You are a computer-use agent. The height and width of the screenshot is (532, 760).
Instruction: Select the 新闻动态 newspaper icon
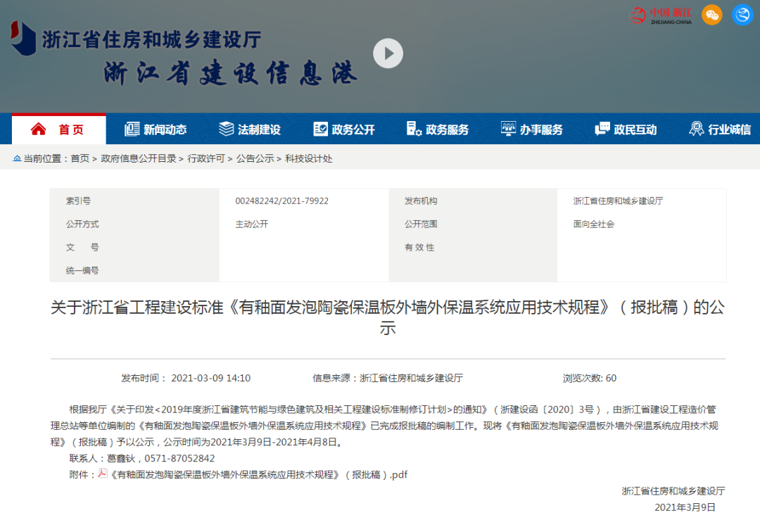(x=132, y=129)
